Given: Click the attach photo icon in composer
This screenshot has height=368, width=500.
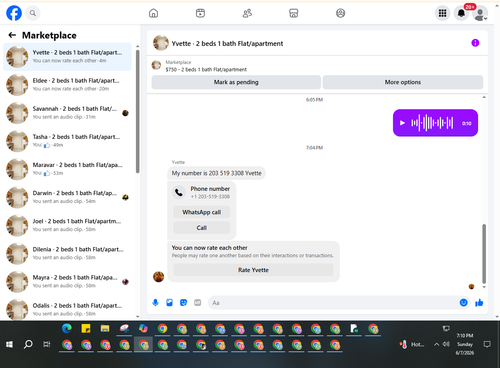Looking at the screenshot, I should [169, 303].
